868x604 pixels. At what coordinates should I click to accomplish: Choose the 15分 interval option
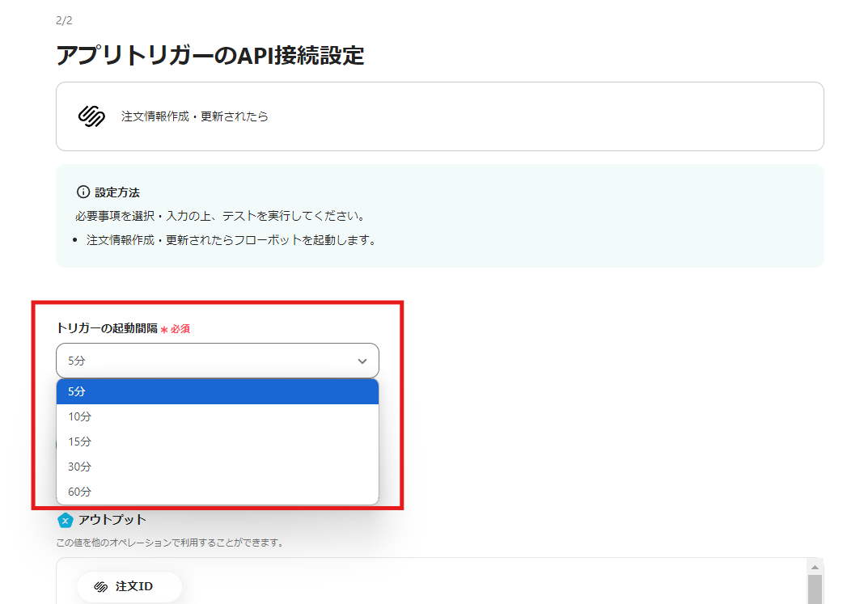pos(218,441)
